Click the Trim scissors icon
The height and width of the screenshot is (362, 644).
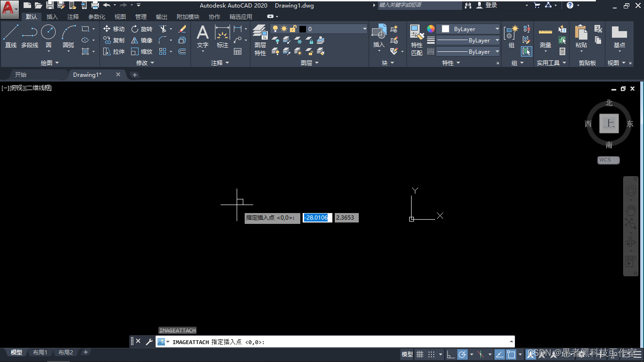[163, 29]
